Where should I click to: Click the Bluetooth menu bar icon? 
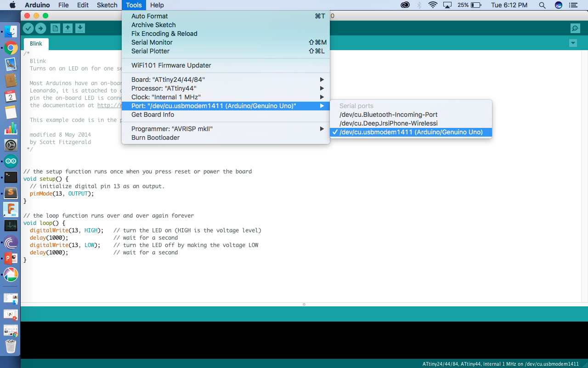click(419, 5)
